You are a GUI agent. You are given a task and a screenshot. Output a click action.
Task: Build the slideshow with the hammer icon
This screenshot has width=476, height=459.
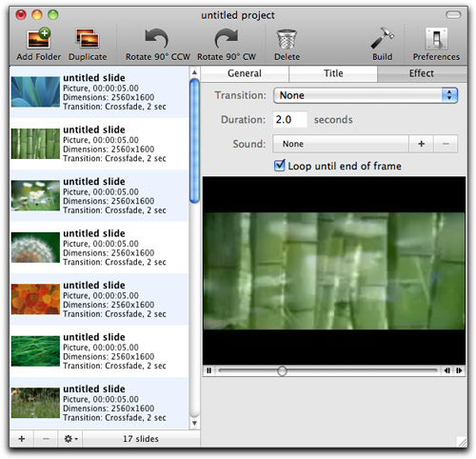(x=383, y=38)
